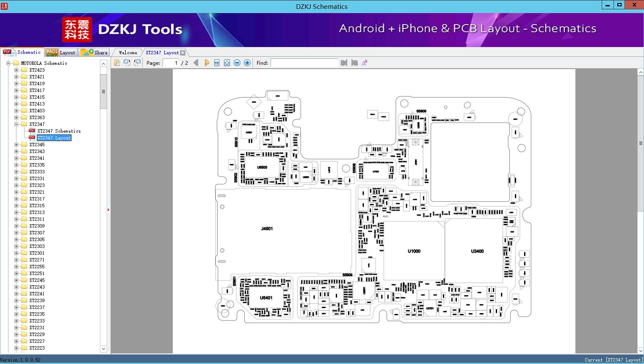Click the copy document icon in the toolbar
644x364 pixels.
[x=117, y=63]
